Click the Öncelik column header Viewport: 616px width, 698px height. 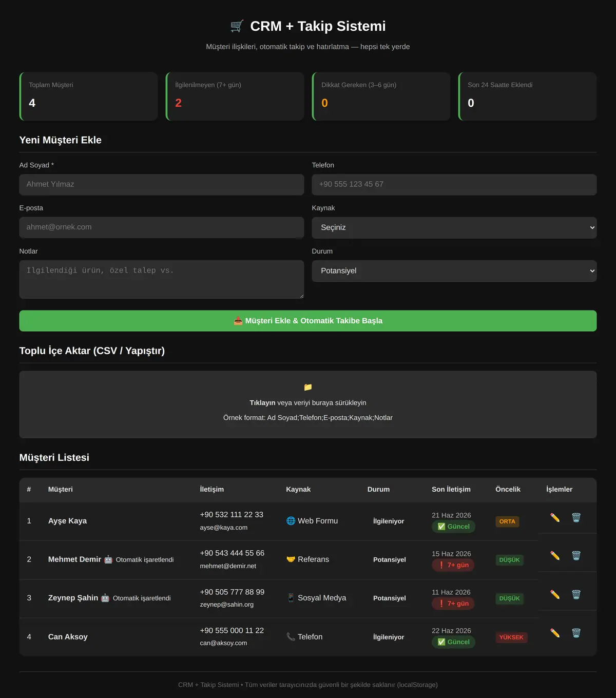point(508,490)
